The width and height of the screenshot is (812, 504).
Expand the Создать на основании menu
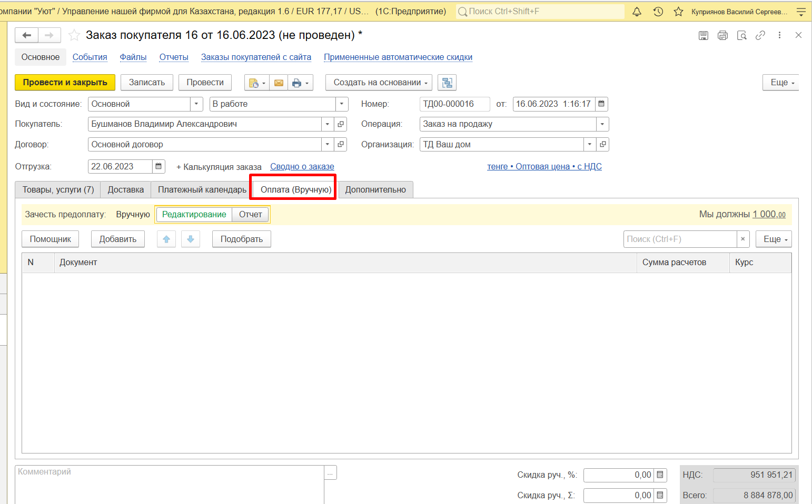tap(379, 83)
